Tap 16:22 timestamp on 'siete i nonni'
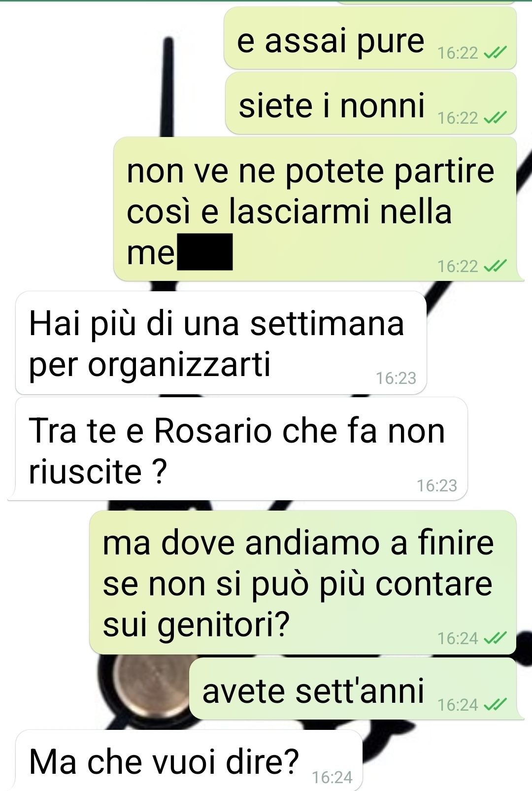 (458, 118)
